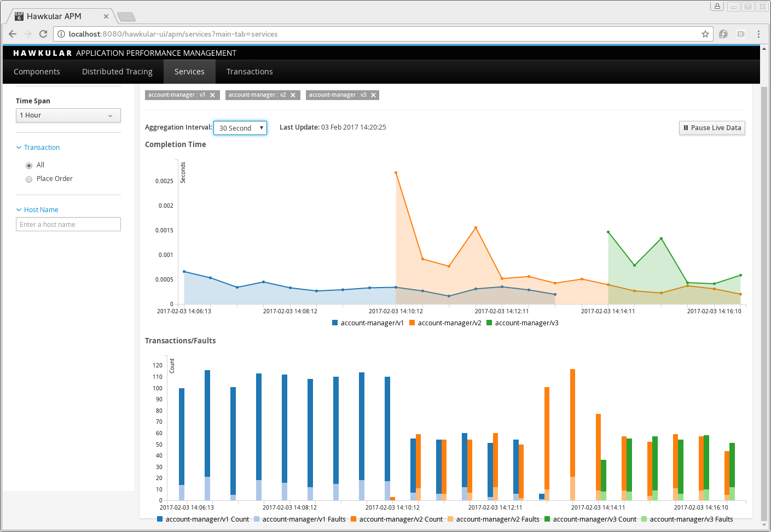Click the Completion Time chart heading

click(x=176, y=144)
